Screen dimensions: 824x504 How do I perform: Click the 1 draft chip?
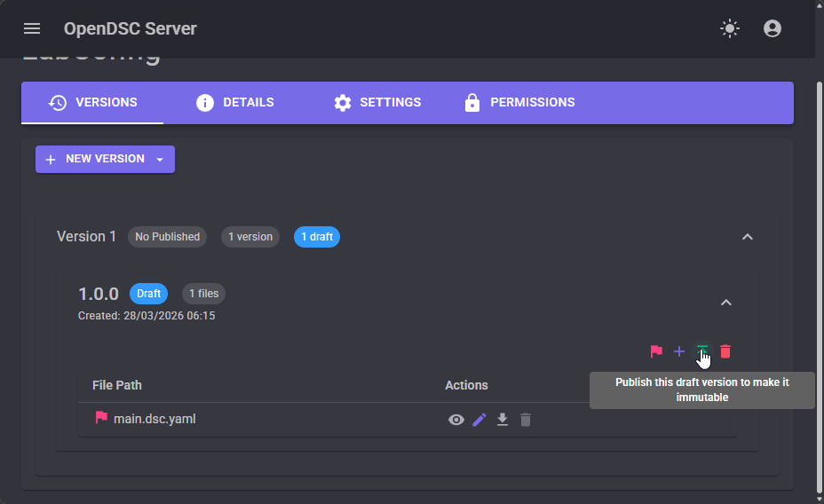317,237
